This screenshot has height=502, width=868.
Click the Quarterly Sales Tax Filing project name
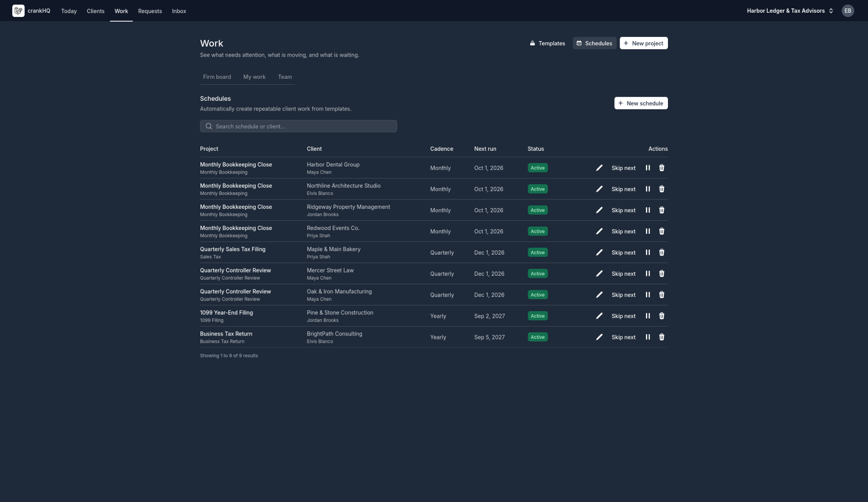[x=233, y=249]
